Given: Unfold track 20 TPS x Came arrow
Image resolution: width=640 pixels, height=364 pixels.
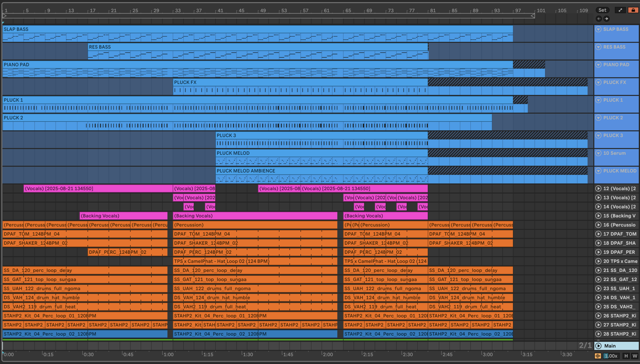Looking at the screenshot, I should [598, 261].
